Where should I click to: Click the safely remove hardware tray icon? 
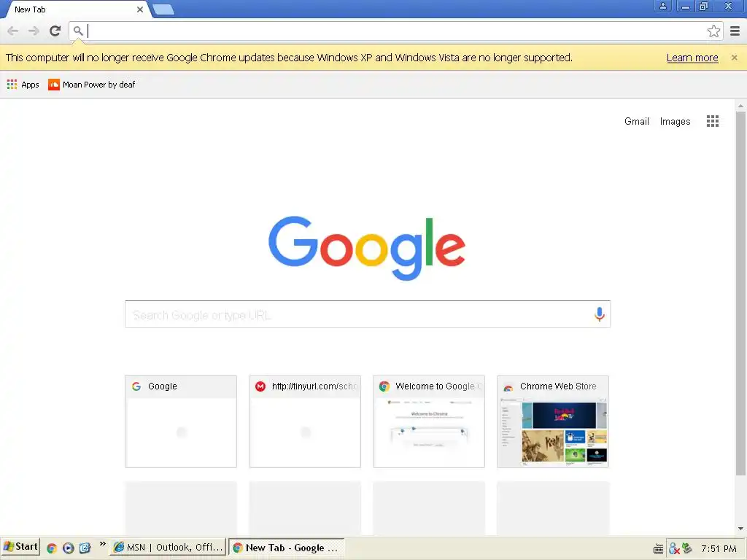click(686, 548)
